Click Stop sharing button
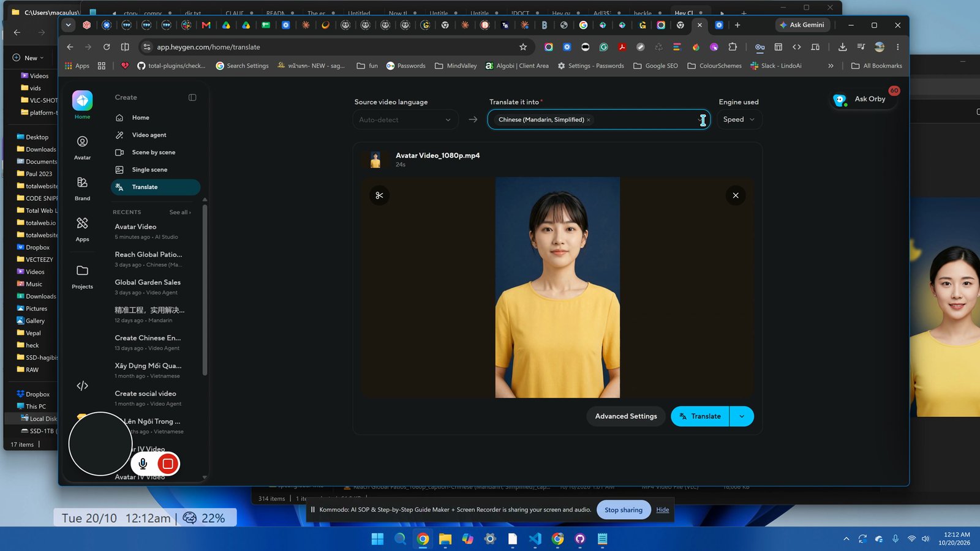The height and width of the screenshot is (551, 980). [x=624, y=510]
